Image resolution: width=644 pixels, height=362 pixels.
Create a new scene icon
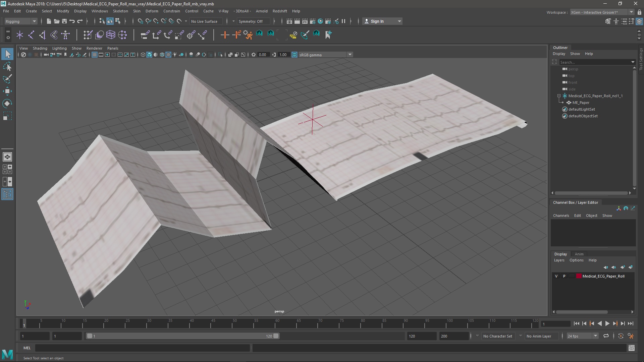pyautogui.click(x=49, y=21)
